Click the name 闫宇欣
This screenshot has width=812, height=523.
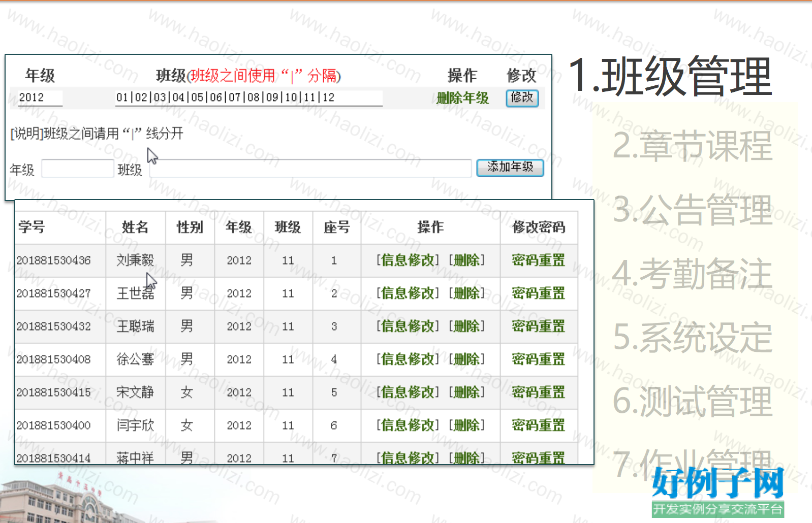point(135,425)
